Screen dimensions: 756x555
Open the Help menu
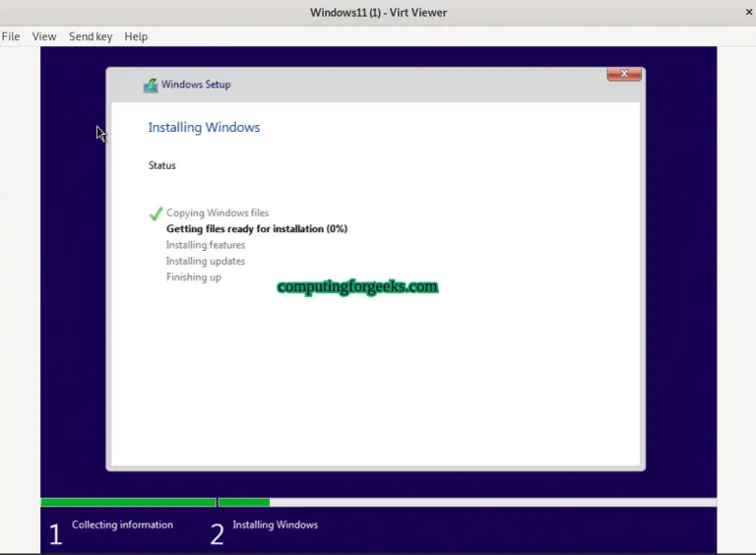tap(136, 36)
